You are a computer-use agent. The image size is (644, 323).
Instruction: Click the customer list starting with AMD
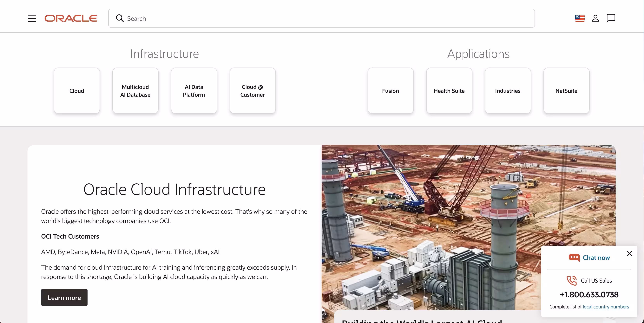coord(130,252)
